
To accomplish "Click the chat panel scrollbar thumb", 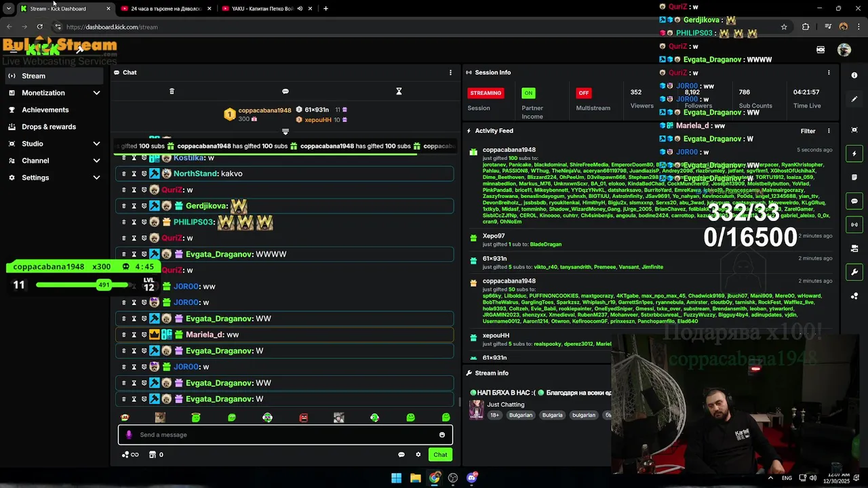I will [x=460, y=401].
